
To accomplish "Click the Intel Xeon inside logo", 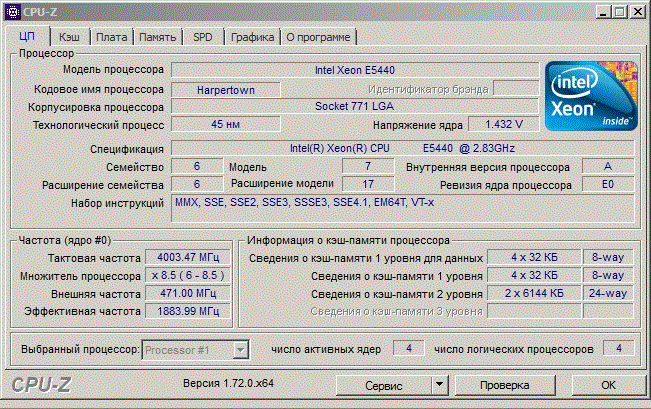I will pyautogui.click(x=591, y=96).
